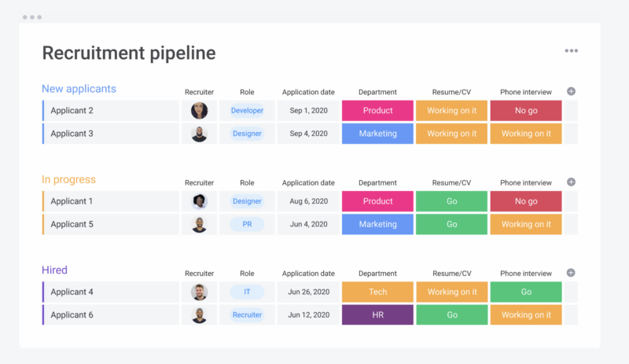Viewport: 629px width, 364px height.
Task: Add column to Hired group
Action: [571, 273]
